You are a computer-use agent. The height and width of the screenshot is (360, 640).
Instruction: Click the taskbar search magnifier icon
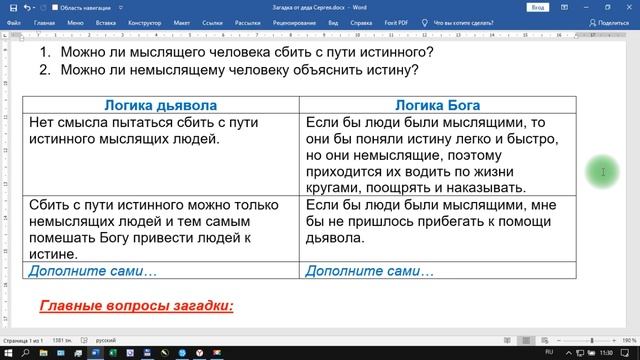click(x=26, y=353)
